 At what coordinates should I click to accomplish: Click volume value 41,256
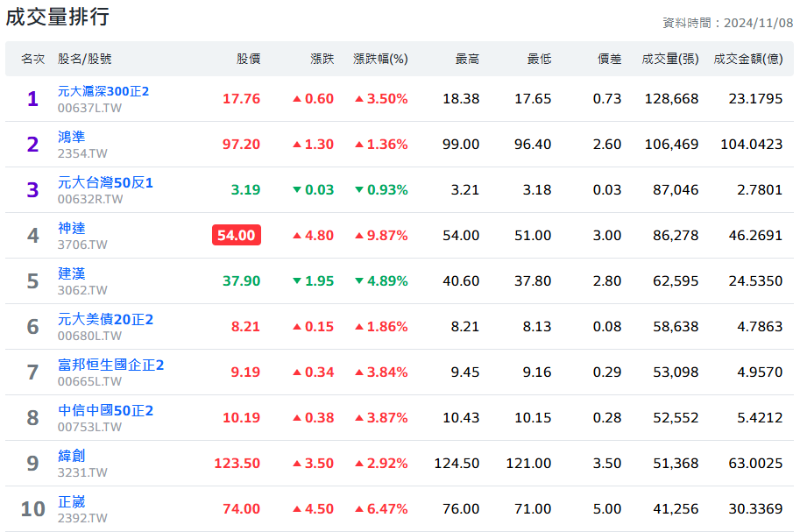point(676,509)
